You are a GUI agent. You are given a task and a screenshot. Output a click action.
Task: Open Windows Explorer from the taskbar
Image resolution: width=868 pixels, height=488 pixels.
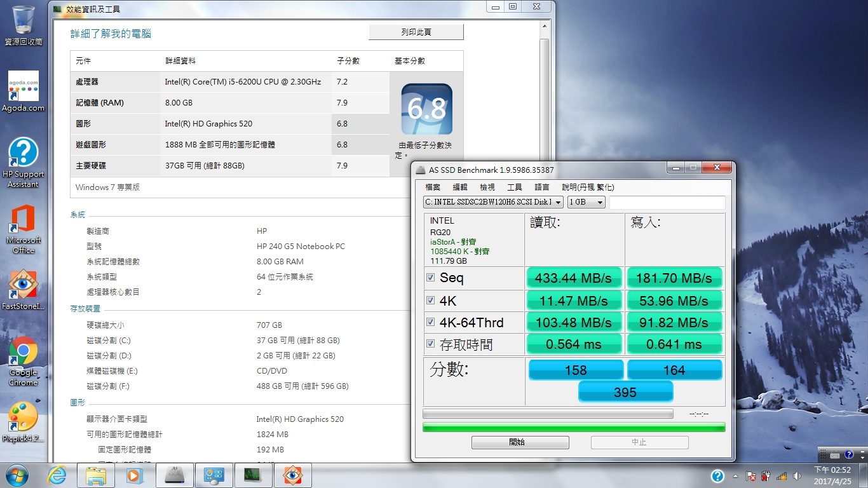coord(96,475)
